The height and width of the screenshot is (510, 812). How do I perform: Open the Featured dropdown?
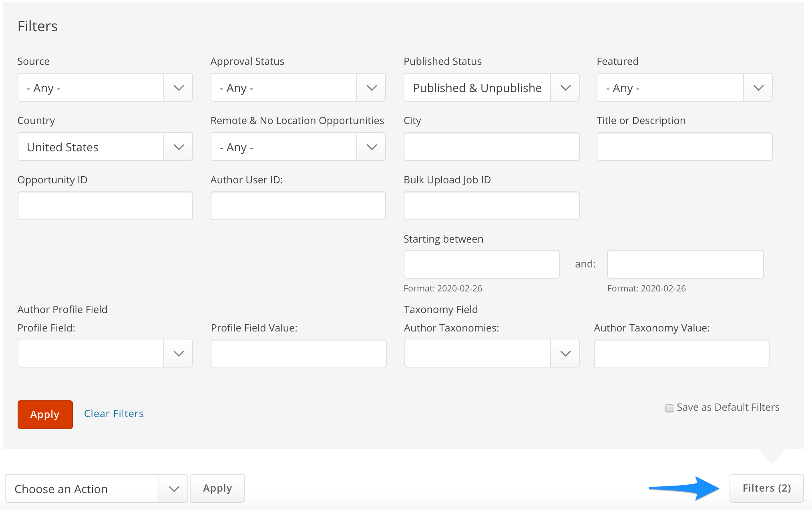click(684, 87)
